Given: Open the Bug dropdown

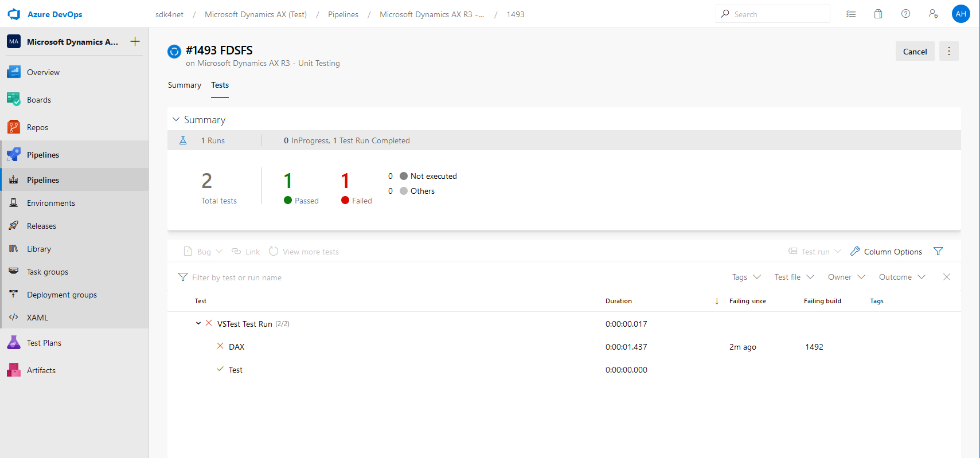Looking at the screenshot, I should pos(203,252).
